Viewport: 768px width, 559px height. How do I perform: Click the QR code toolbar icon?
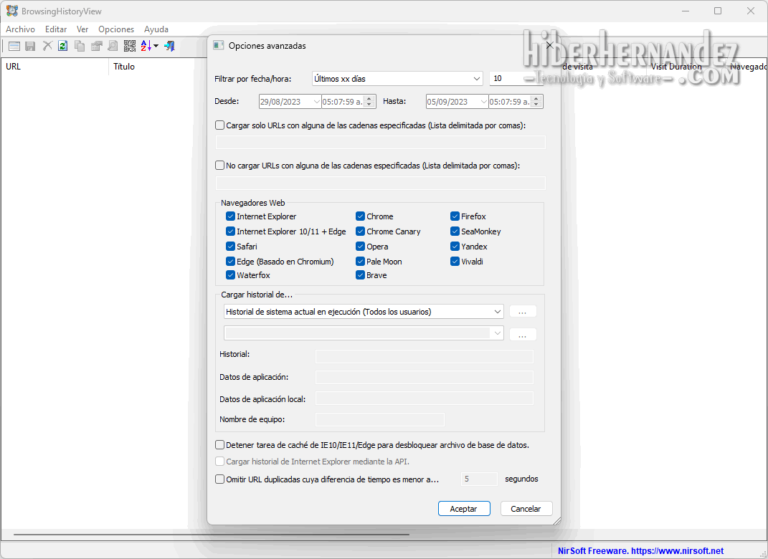(130, 46)
